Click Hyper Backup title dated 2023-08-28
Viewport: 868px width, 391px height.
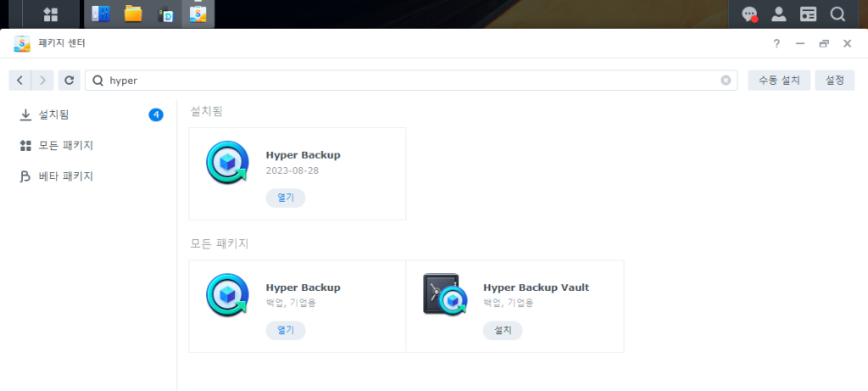click(x=303, y=155)
